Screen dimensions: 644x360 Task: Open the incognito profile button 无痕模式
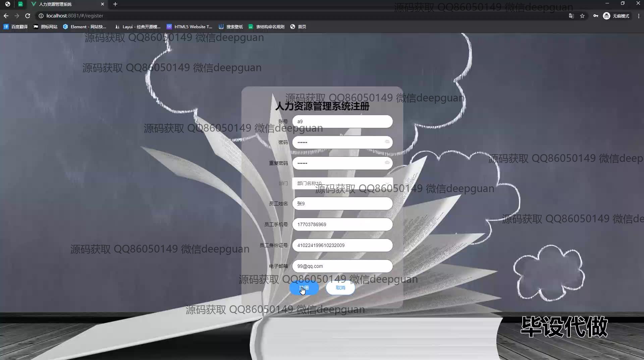point(616,16)
